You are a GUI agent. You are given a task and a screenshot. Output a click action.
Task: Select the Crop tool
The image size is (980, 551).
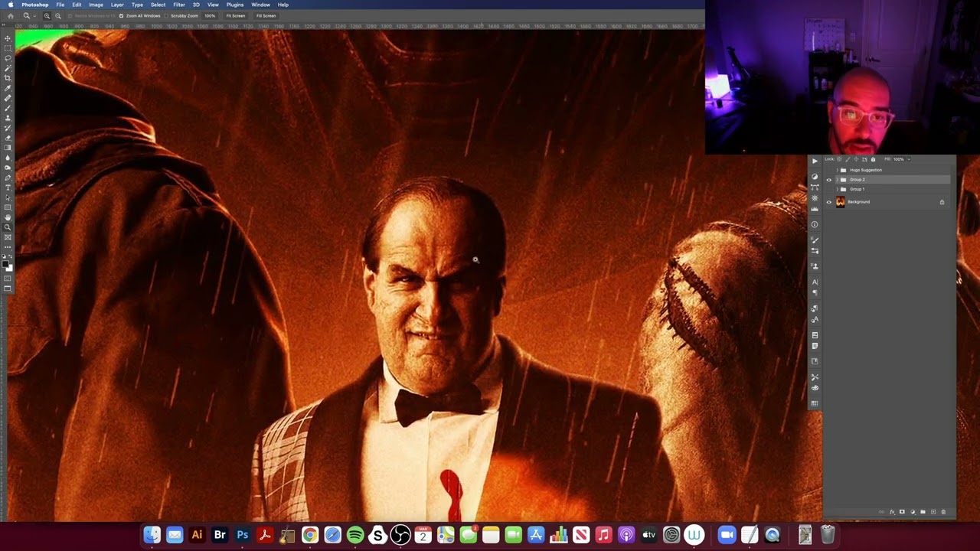pyautogui.click(x=8, y=77)
